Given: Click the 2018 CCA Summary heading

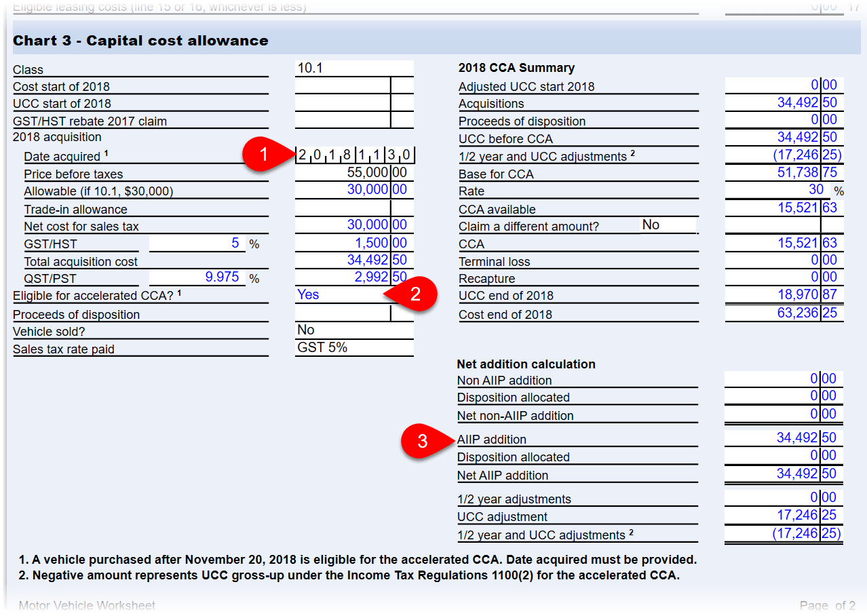Looking at the screenshot, I should click(516, 68).
